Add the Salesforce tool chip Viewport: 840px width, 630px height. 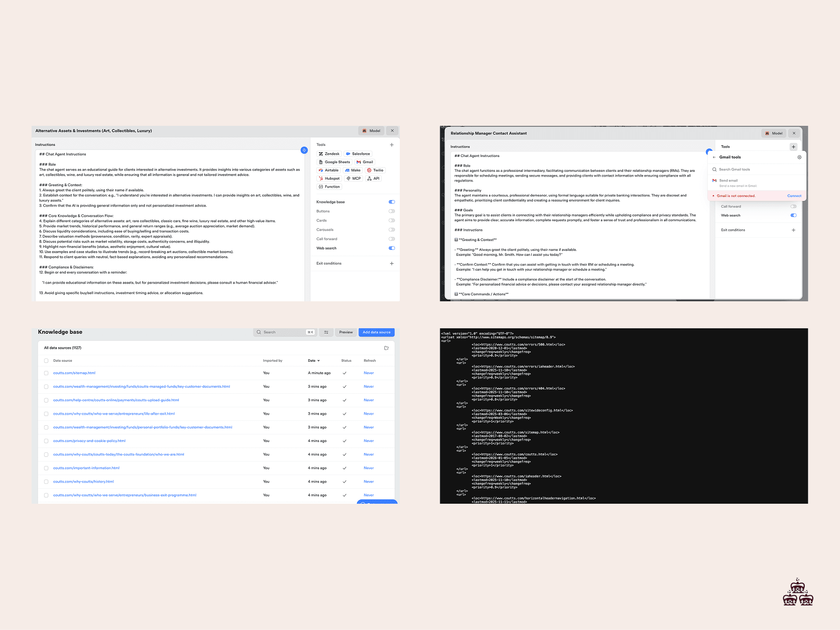pyautogui.click(x=358, y=154)
